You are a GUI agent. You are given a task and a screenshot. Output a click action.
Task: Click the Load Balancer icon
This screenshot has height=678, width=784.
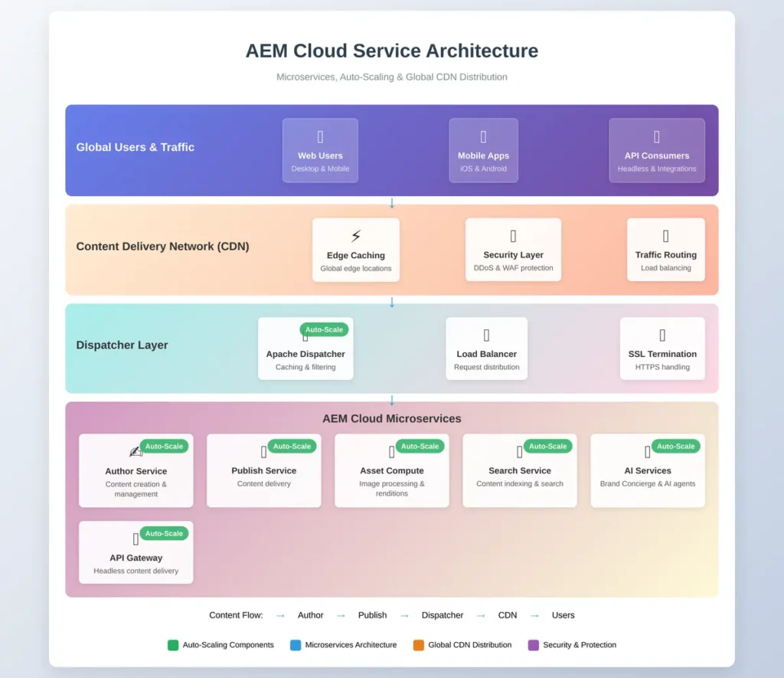pos(486,335)
